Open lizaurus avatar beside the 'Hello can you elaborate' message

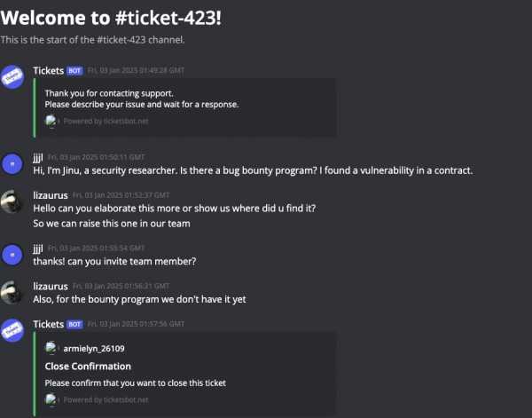tap(12, 201)
